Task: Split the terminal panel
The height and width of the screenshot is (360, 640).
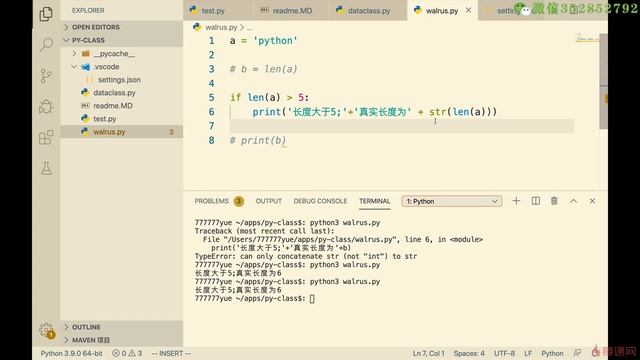Action: [536, 201]
